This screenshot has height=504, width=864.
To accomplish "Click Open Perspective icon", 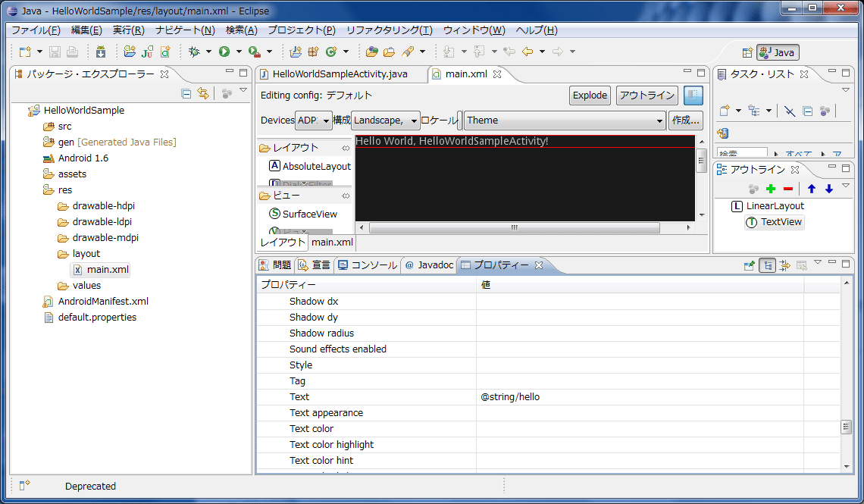I will pos(747,52).
